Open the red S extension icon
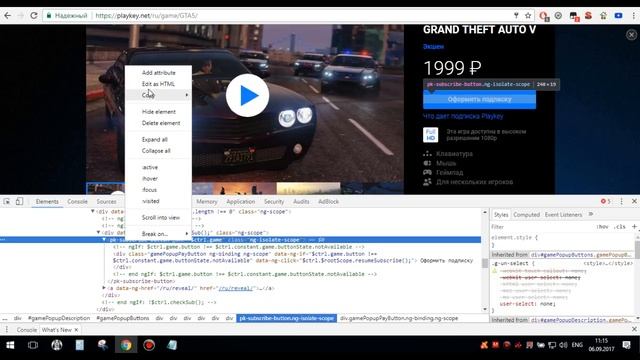This screenshot has height=360, width=640. pos(588,16)
